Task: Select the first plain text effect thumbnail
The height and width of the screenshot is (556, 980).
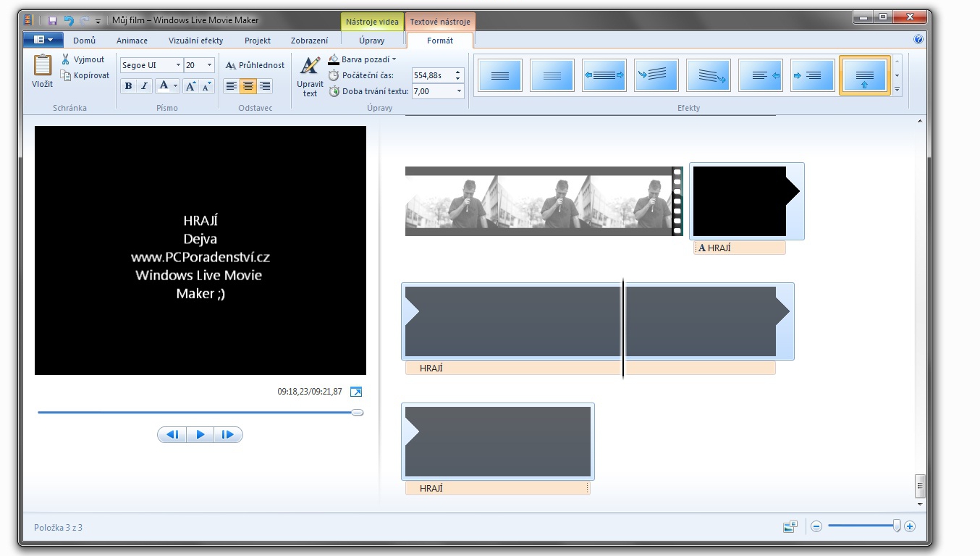Action: (x=500, y=75)
